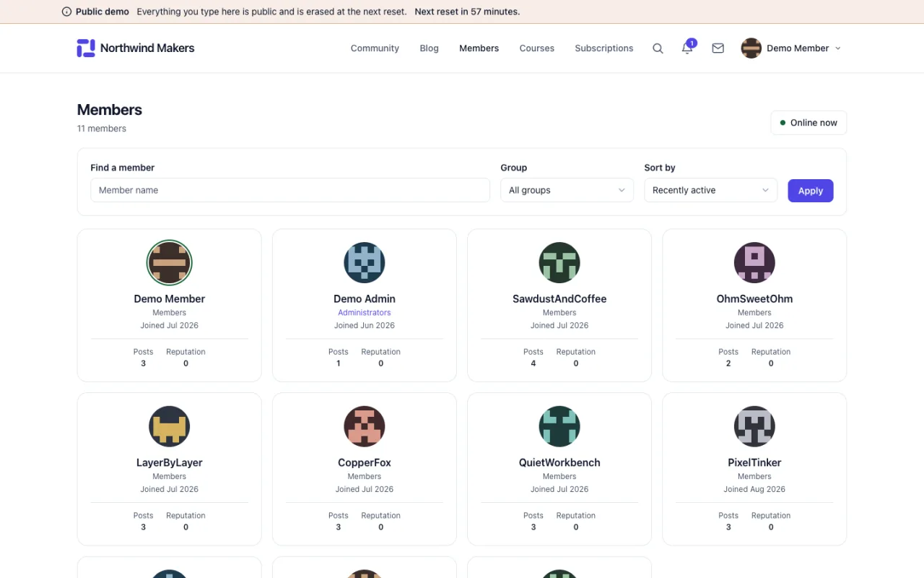Open PixelTinker avatar
The width and height of the screenshot is (924, 578).
tap(754, 426)
